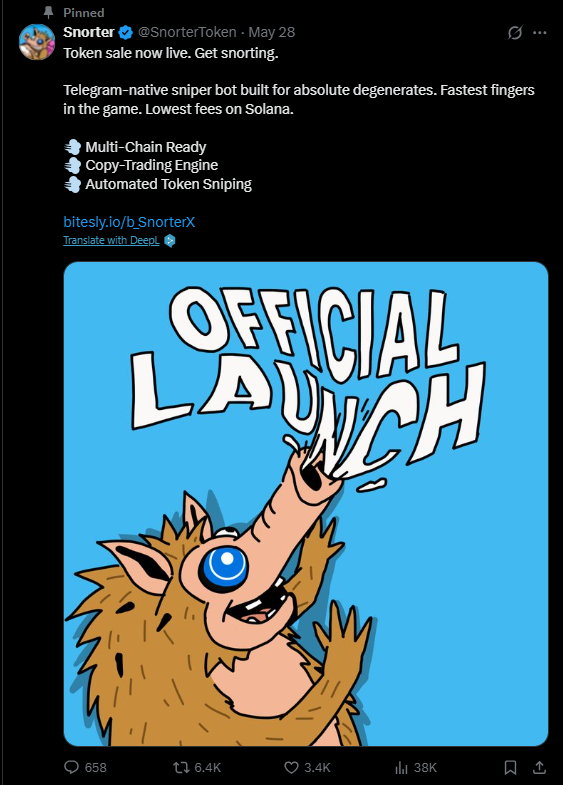This screenshot has height=785, width=563.
Task: Click the Pinned pushpin icon
Action: pos(49,12)
